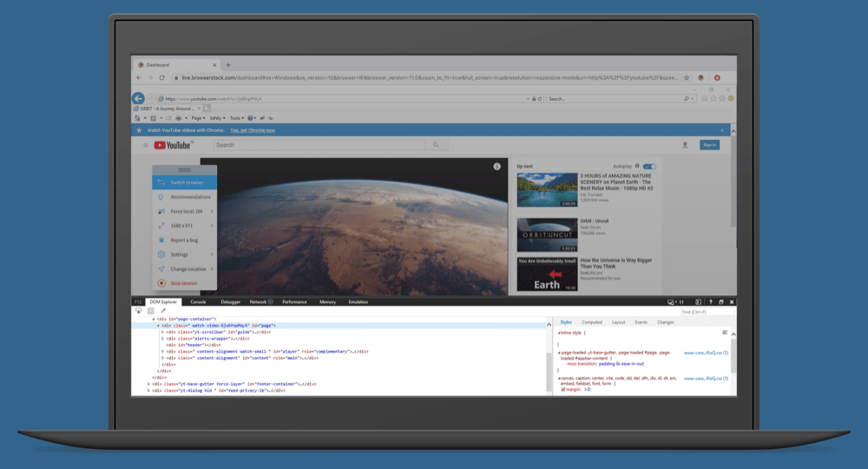Bookmark this page with Chrome star icon

(687, 77)
